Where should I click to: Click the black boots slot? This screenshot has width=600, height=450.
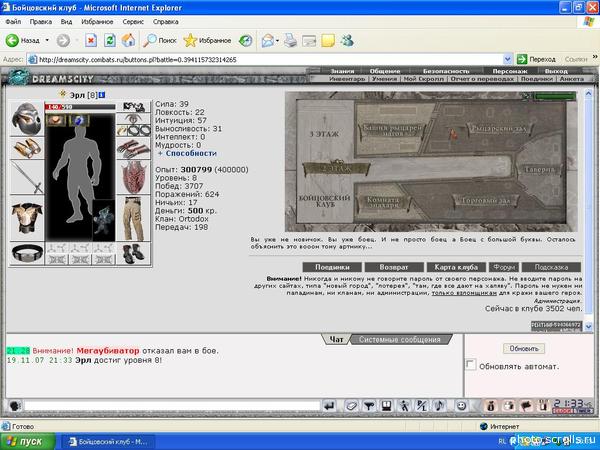tap(133, 254)
